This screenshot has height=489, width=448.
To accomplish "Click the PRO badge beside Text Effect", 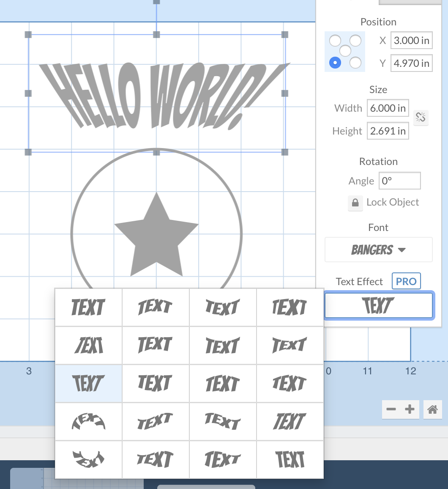I will tap(406, 281).
